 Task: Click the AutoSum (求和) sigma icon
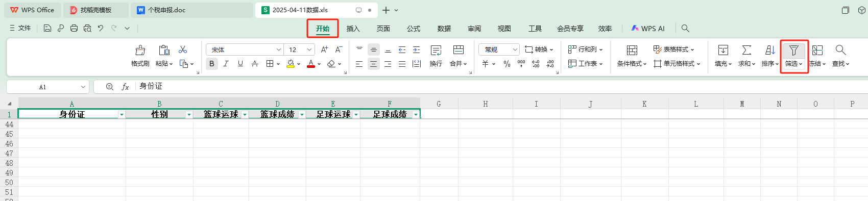[746, 50]
